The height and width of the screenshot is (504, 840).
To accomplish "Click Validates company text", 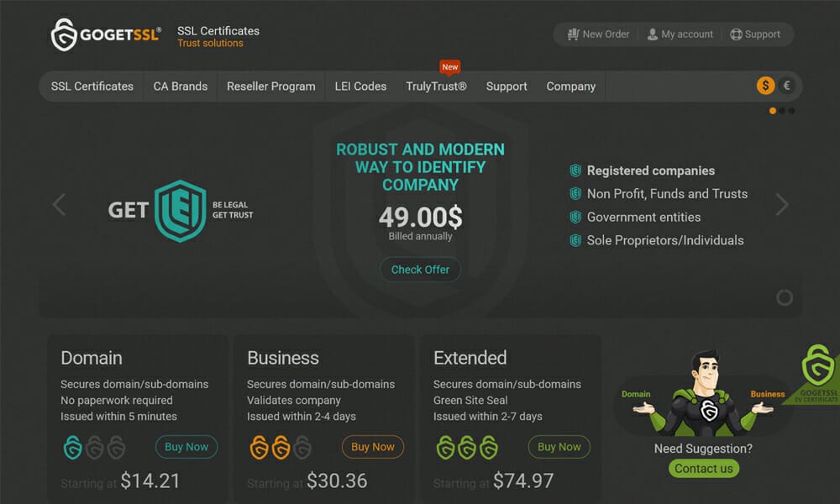I will click(x=293, y=400).
